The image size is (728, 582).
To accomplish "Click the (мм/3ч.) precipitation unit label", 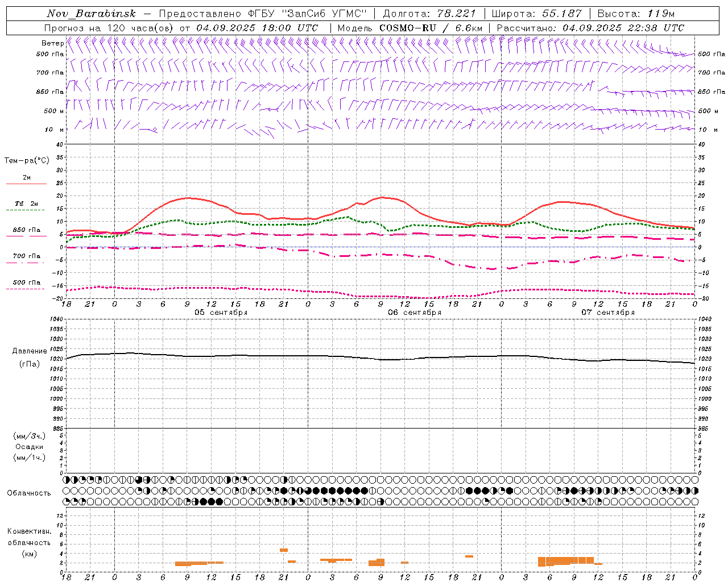I will [30, 436].
